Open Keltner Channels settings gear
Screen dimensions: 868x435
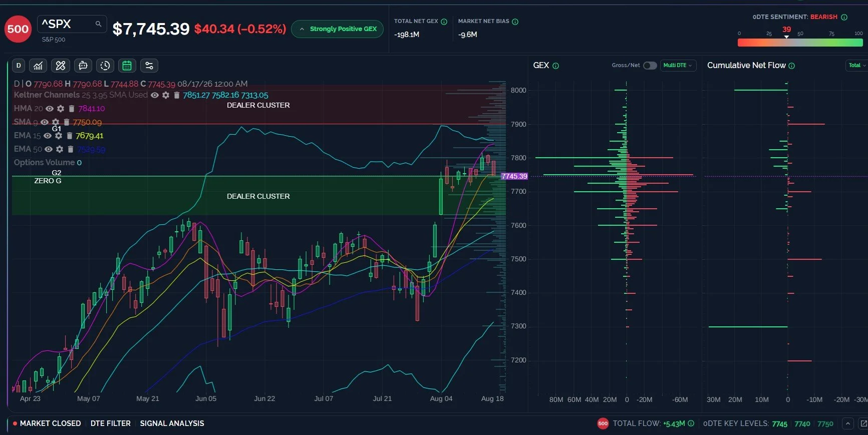166,95
